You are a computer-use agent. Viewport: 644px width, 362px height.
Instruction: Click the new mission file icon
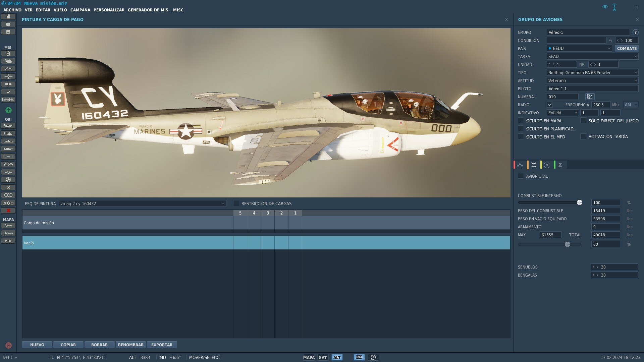tap(8, 16)
